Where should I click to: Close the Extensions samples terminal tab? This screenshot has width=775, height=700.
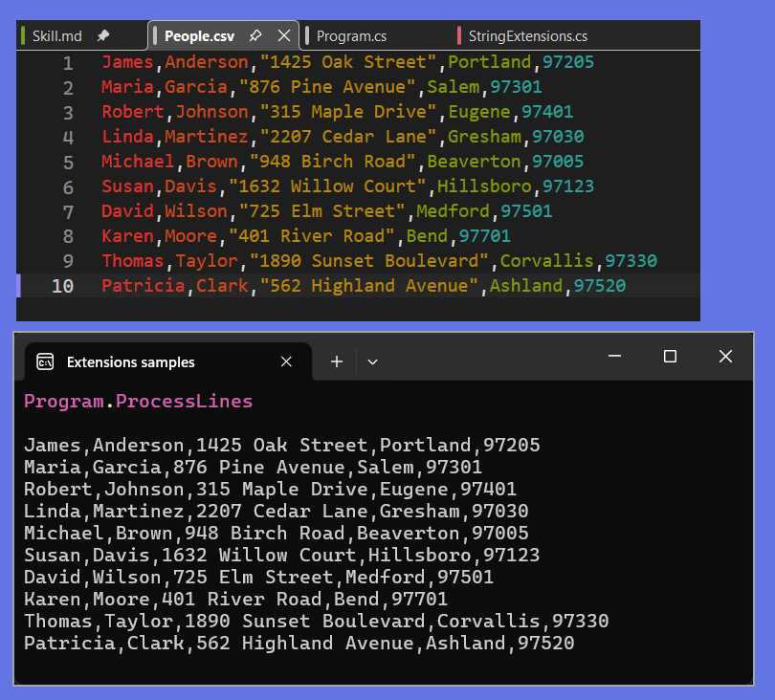click(x=286, y=361)
